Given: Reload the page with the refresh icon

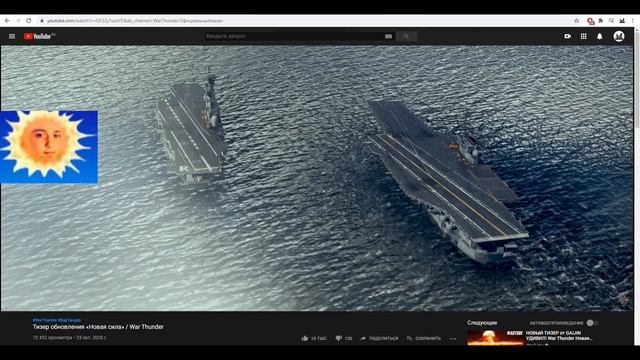Looking at the screenshot, I should click(29, 20).
